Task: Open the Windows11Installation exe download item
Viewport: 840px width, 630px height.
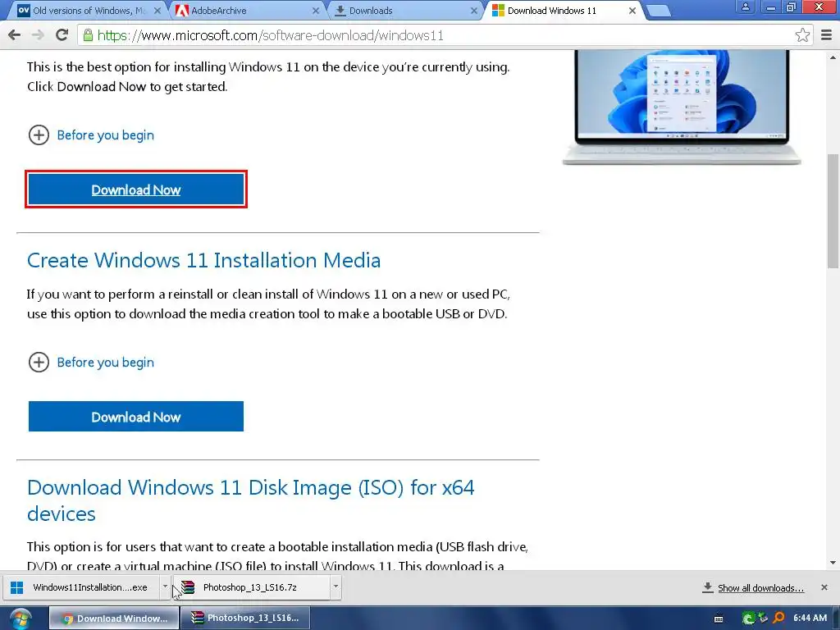Action: pos(81,587)
